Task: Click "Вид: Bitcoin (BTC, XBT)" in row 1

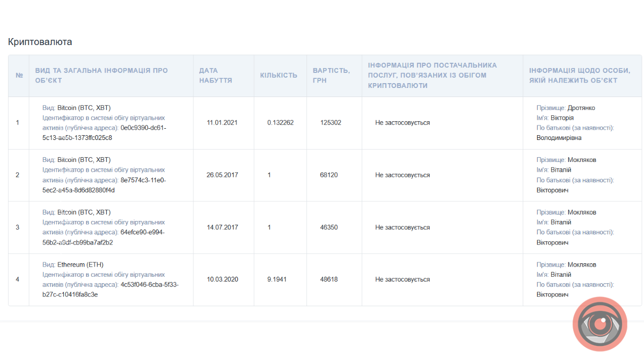Action: tap(77, 108)
